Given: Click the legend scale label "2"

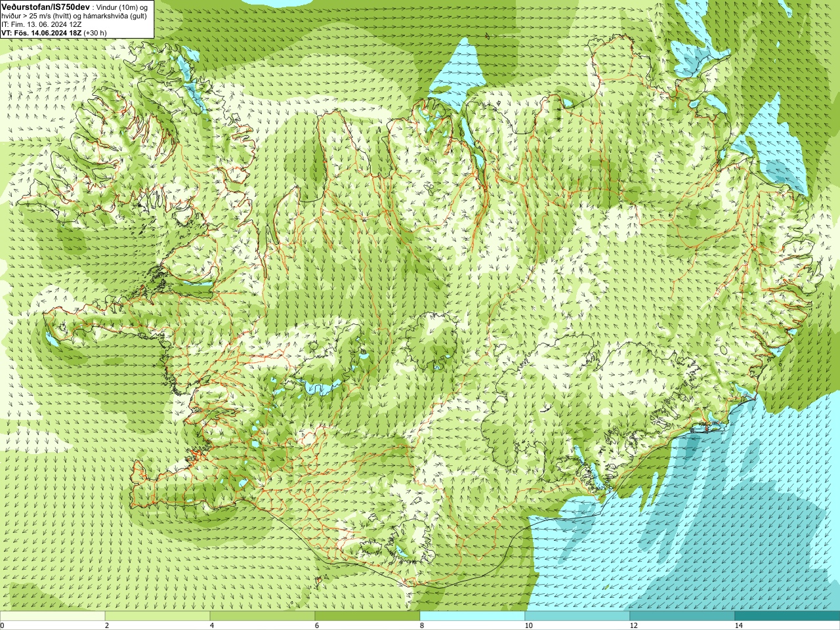Looking at the screenshot, I should pos(107,625).
